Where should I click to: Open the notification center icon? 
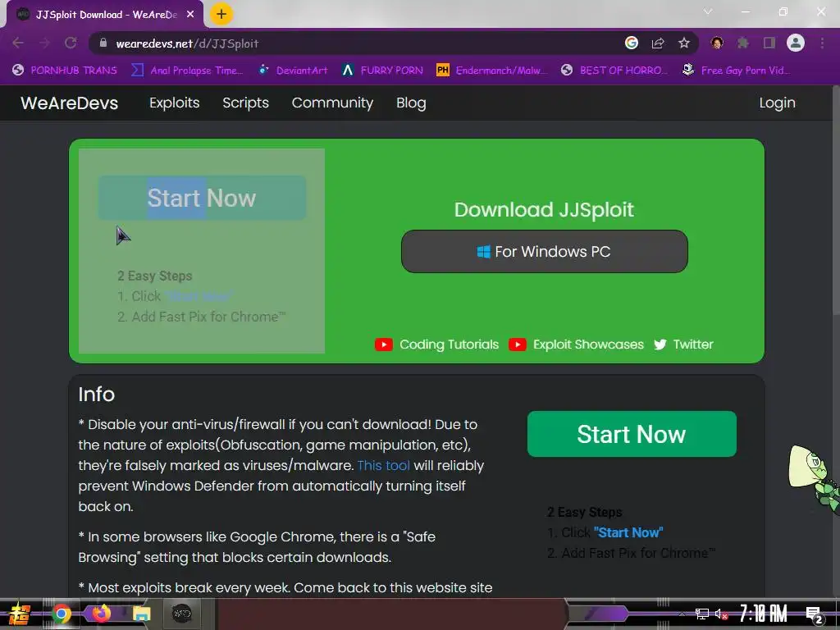pyautogui.click(x=815, y=615)
